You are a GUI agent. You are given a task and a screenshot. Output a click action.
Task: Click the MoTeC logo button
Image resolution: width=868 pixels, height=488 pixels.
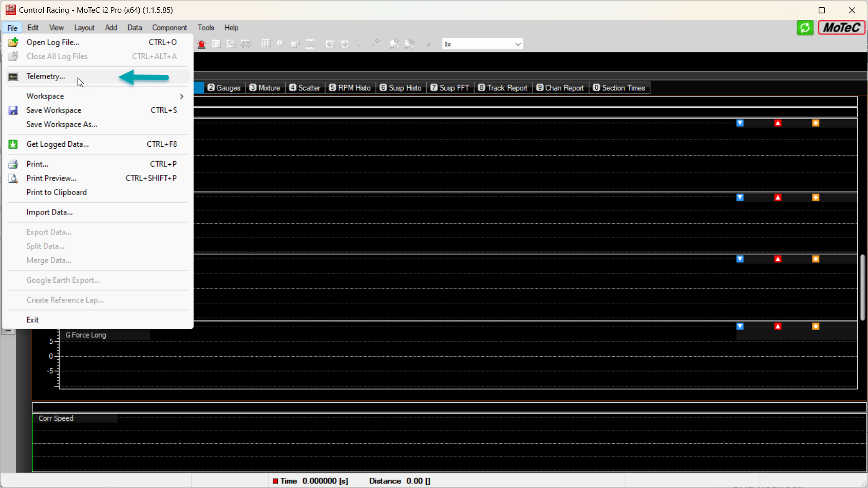coord(842,28)
